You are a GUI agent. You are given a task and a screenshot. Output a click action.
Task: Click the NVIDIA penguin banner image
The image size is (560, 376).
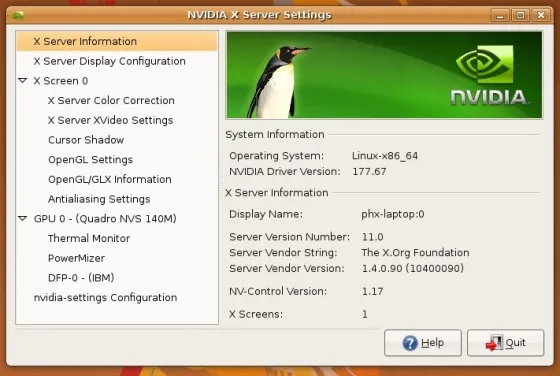[384, 75]
